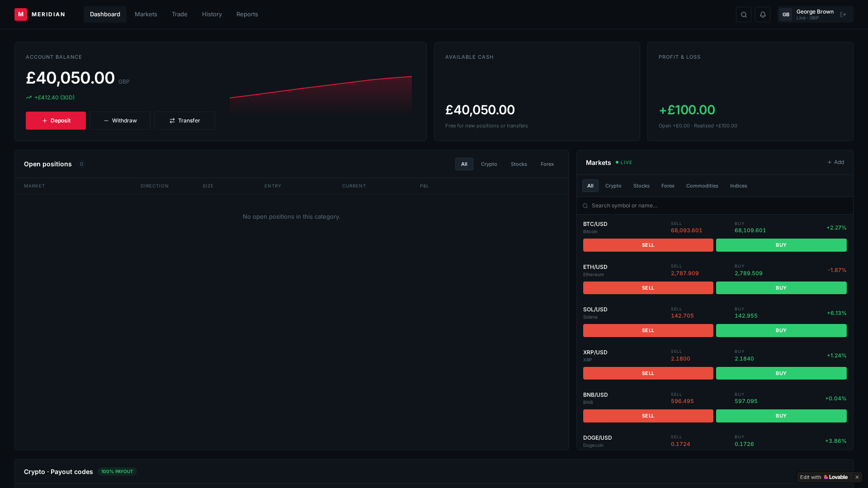Screen dimensions: 868x488
Task: Select Indices tab in Markets panel
Action: tap(739, 186)
